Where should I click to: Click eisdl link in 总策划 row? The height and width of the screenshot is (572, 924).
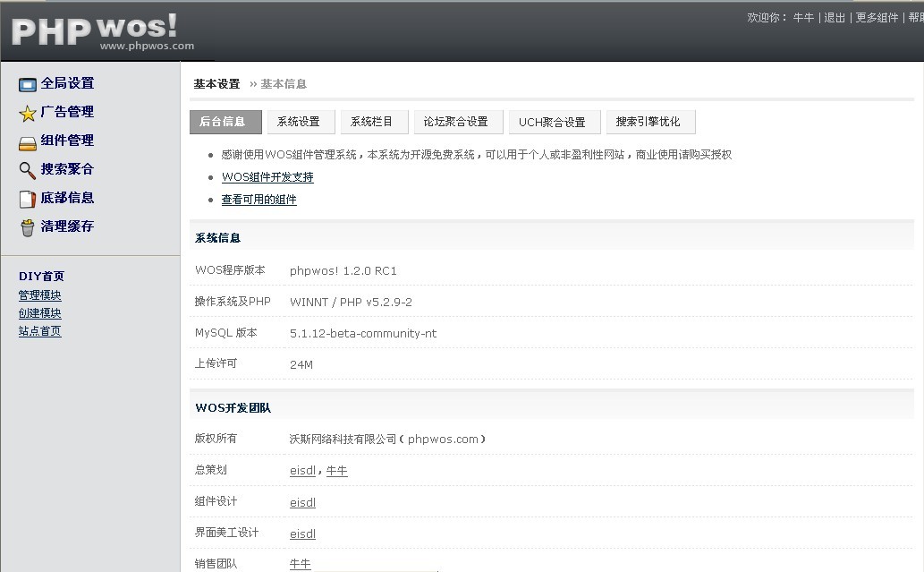[x=302, y=471]
